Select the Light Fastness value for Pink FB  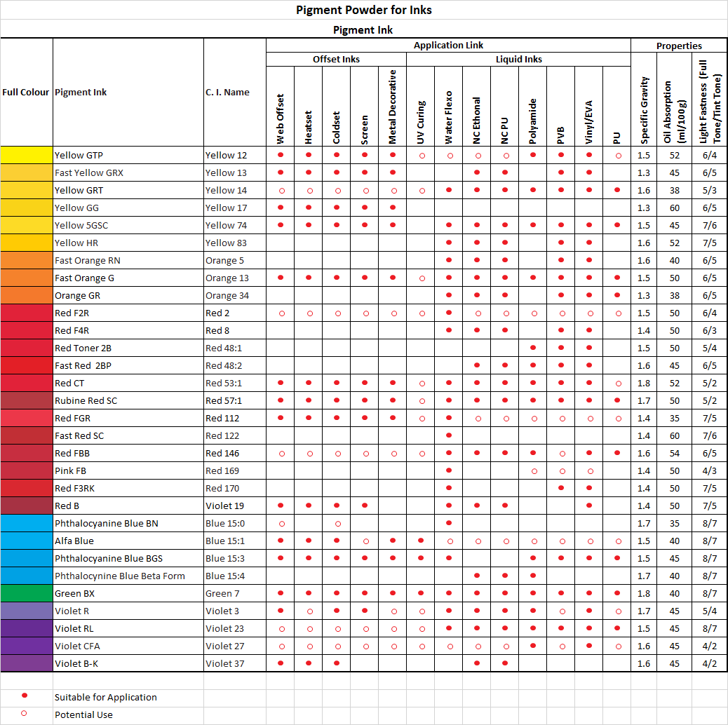(x=710, y=470)
